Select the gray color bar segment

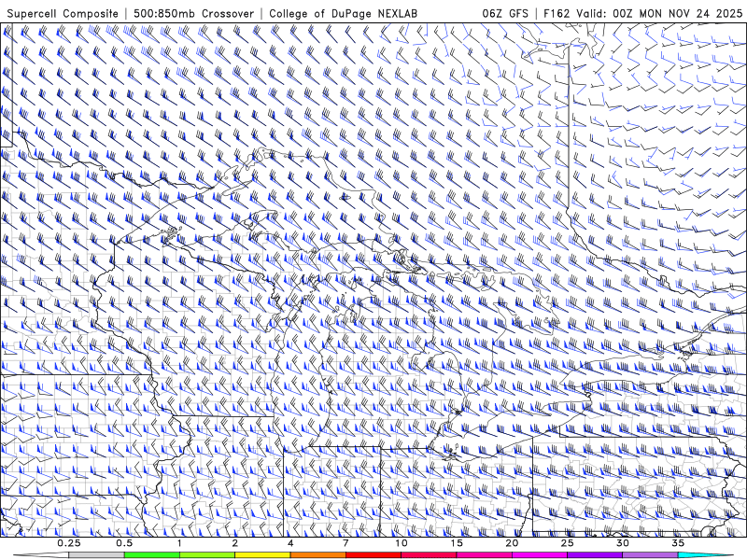coord(97,555)
